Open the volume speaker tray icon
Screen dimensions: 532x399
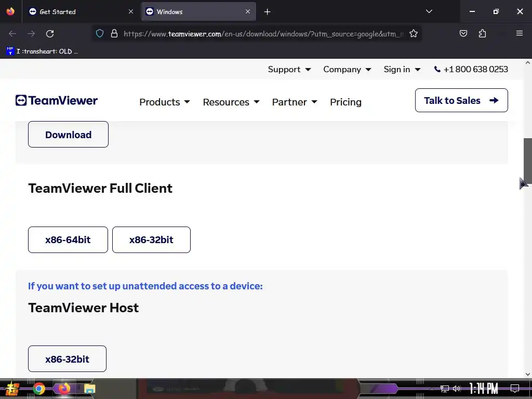coord(457,389)
